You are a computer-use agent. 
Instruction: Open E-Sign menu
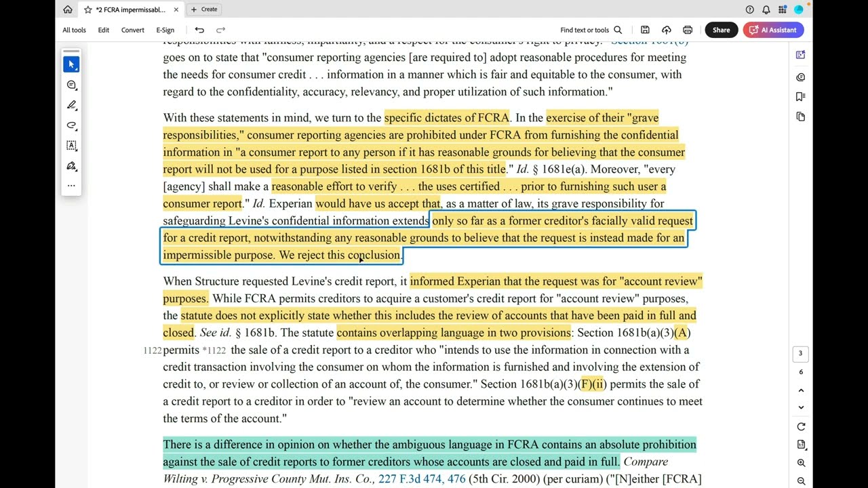[x=165, y=30]
